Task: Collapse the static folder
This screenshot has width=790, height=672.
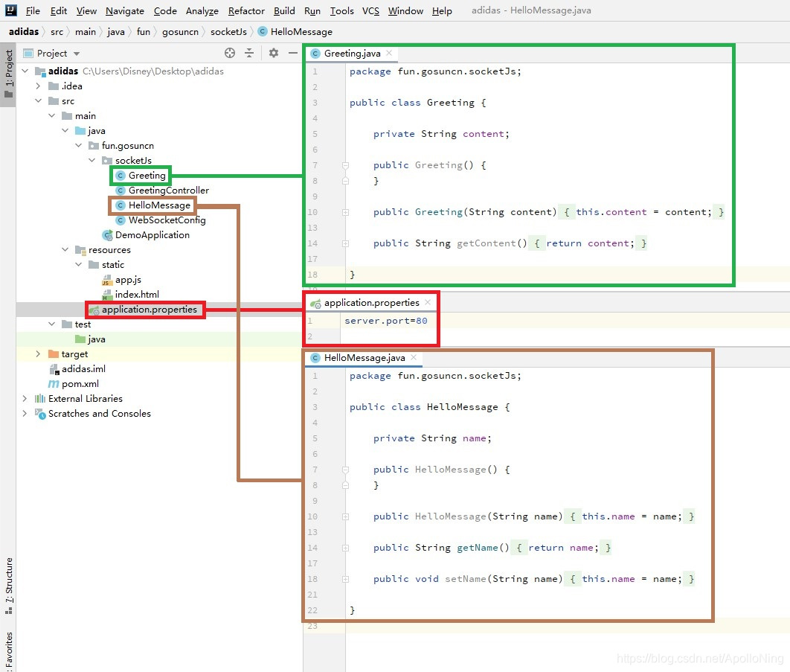Action: tap(79, 265)
